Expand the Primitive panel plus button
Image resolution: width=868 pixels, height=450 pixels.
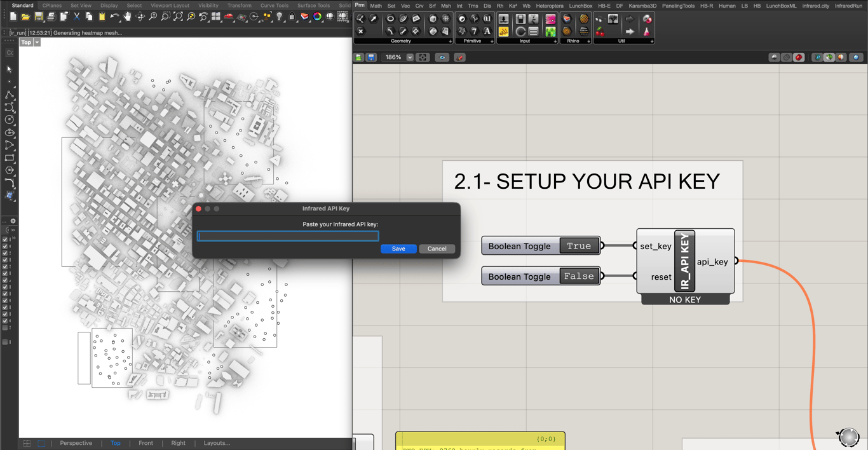pyautogui.click(x=492, y=41)
